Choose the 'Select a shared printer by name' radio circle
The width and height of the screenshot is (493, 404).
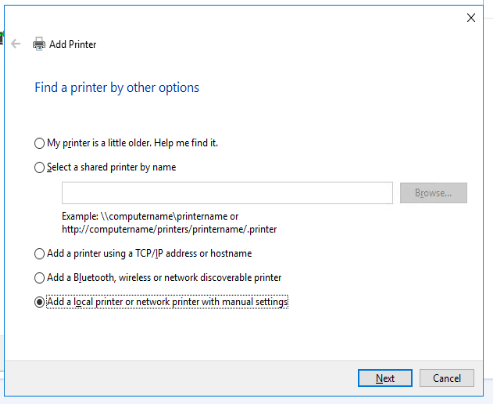tap(39, 167)
